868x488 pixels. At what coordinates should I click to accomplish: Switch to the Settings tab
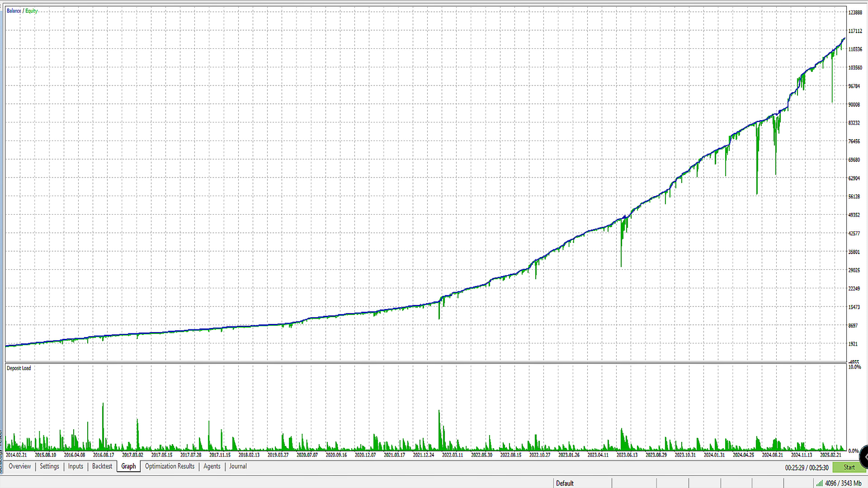pyautogui.click(x=49, y=466)
